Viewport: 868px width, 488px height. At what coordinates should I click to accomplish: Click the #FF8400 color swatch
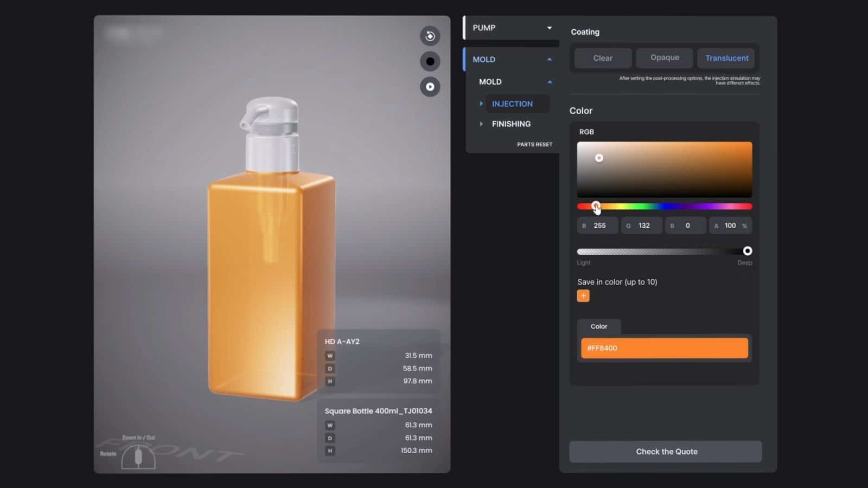click(665, 348)
